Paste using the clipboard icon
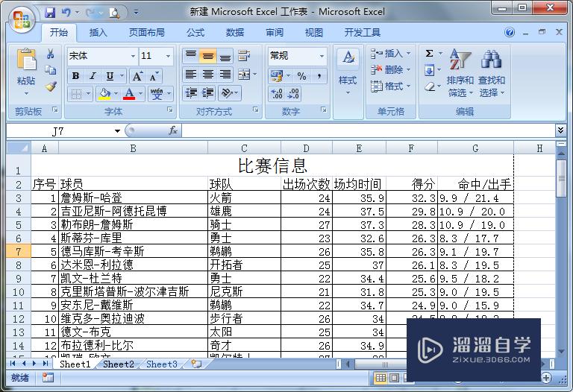Image resolution: width=573 pixels, height=392 pixels. [26, 60]
